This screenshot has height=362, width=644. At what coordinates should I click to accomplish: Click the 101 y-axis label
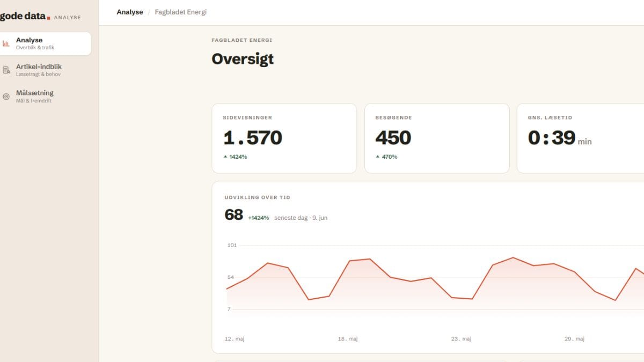(x=232, y=245)
